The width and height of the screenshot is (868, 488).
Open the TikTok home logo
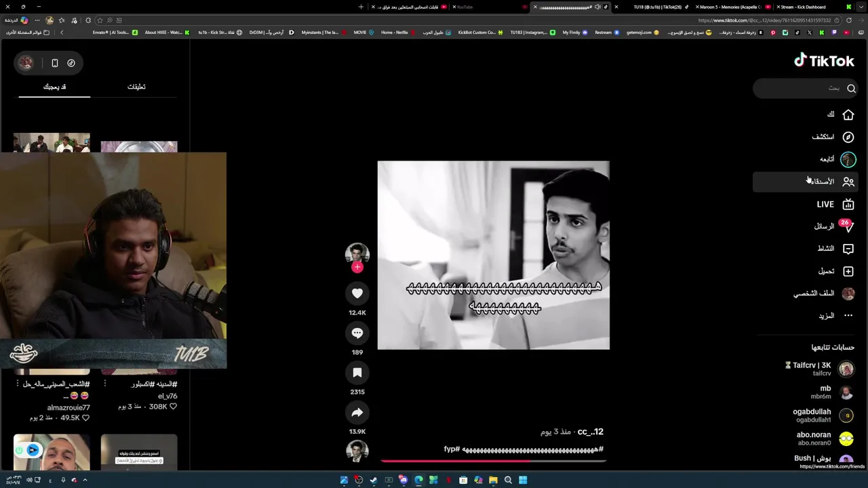824,60
